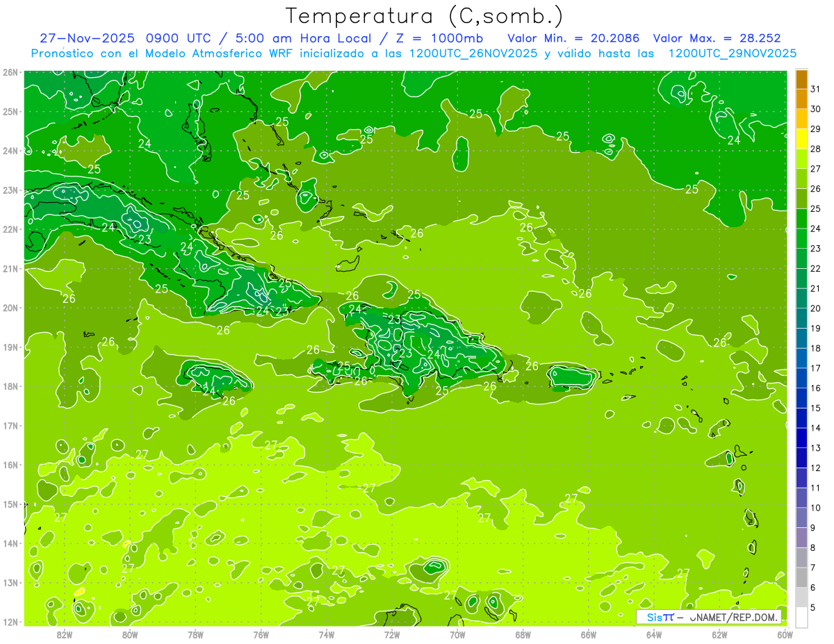Pick the blue band between 16 and 17

point(801,378)
